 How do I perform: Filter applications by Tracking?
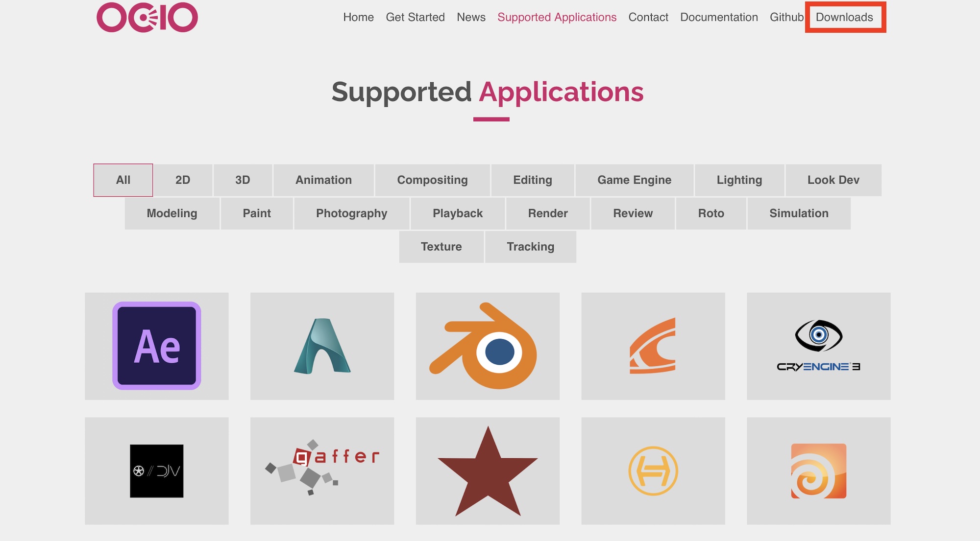530,247
